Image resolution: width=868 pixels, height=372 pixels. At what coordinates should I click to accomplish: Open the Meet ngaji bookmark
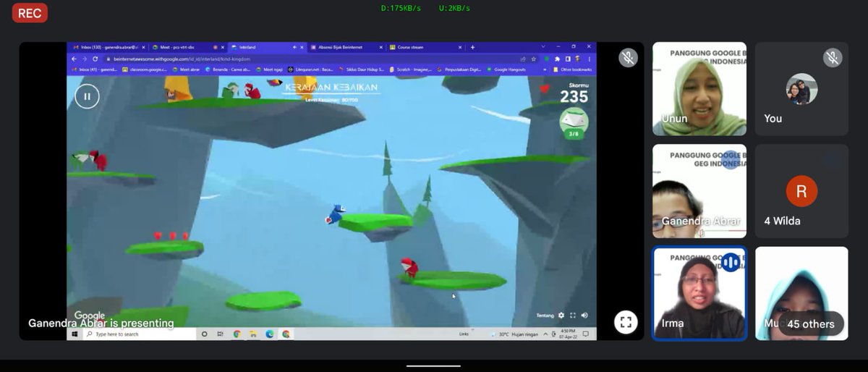point(270,69)
